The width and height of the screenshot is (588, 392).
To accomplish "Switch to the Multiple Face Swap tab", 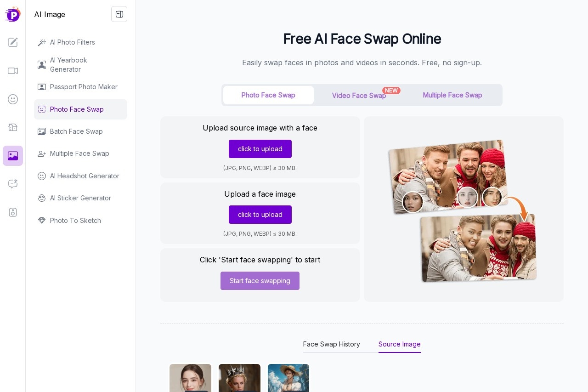I will click(452, 95).
